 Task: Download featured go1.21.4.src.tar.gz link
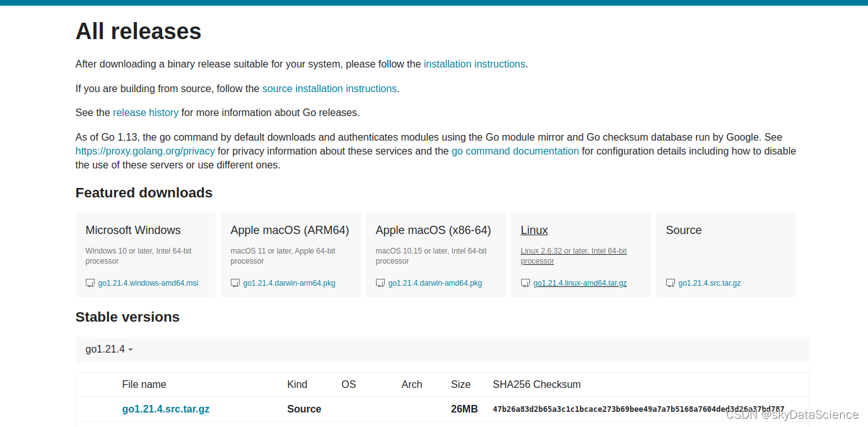tap(710, 283)
